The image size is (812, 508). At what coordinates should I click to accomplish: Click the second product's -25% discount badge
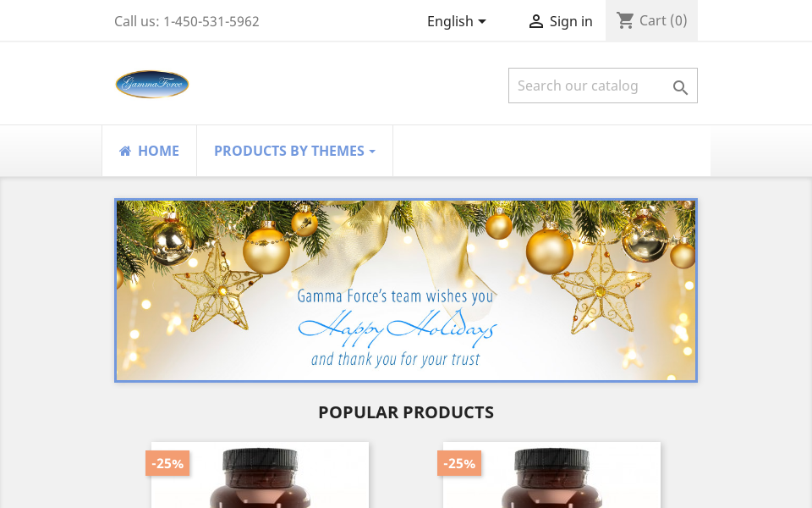(459, 463)
